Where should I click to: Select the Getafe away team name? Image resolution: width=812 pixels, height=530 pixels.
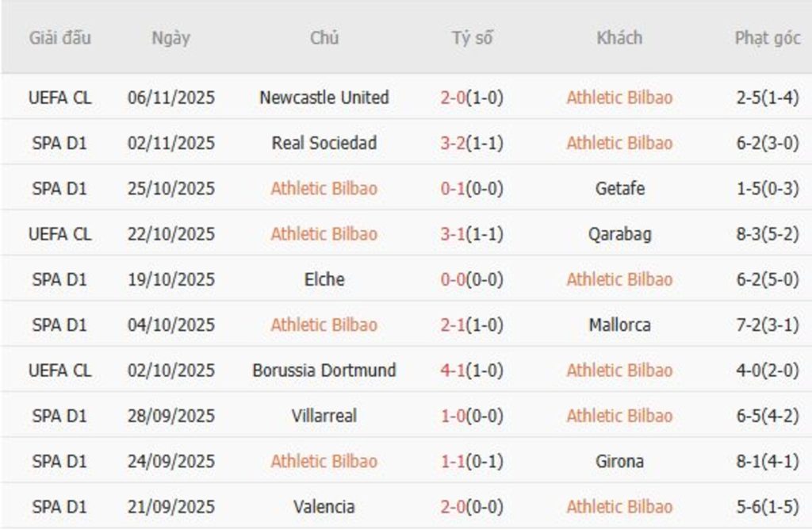click(619, 189)
